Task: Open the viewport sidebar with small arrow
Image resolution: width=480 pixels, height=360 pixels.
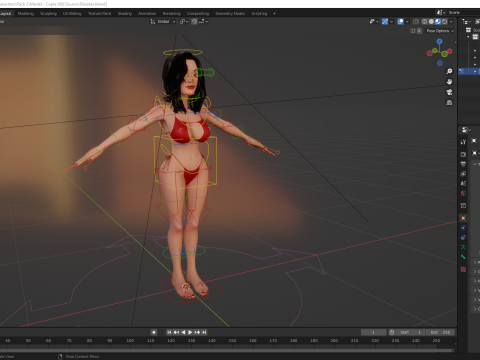Action: coord(455,42)
